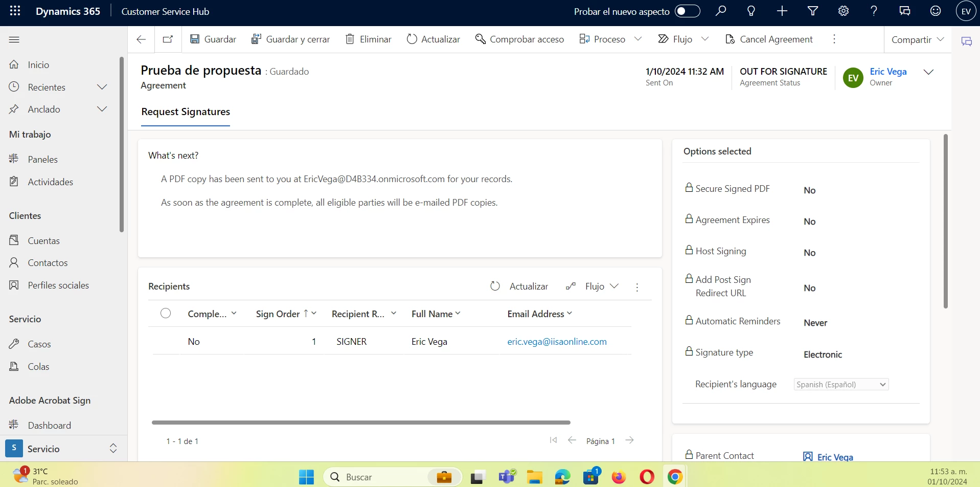The height and width of the screenshot is (487, 980).
Task: Open Recipients grid more options
Action: [x=637, y=287]
